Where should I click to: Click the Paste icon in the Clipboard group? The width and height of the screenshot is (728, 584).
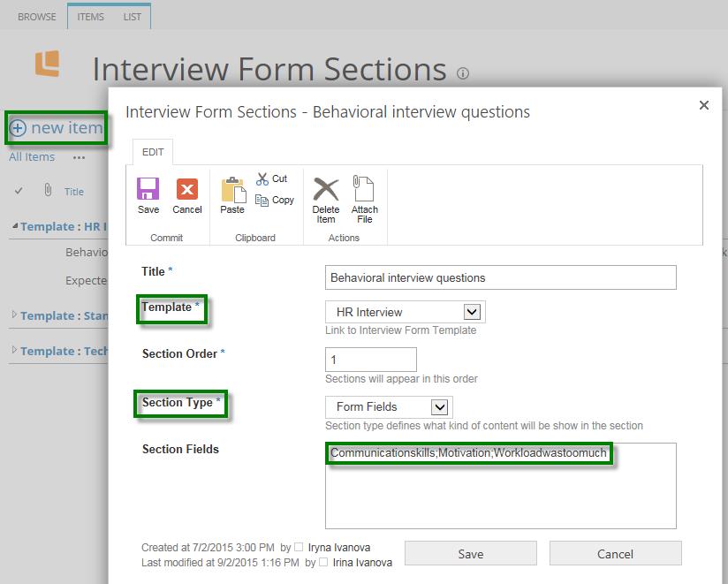click(232, 194)
